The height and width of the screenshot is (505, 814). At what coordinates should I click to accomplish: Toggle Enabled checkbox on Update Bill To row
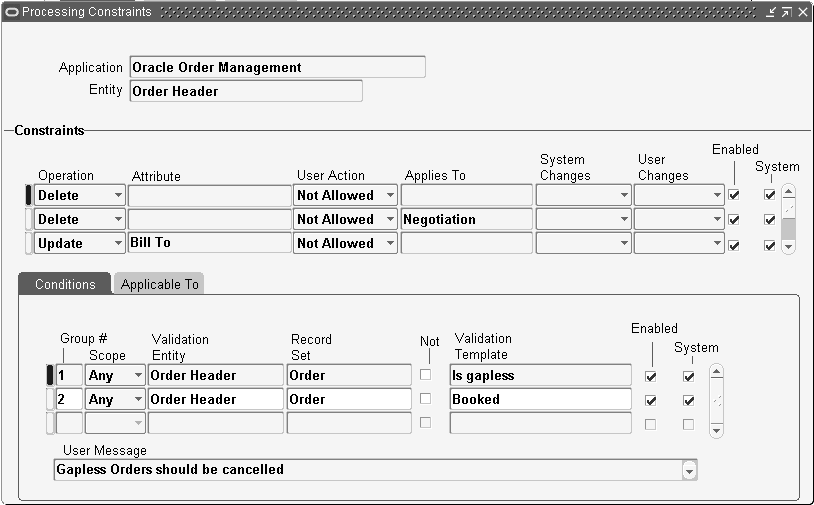click(x=734, y=245)
